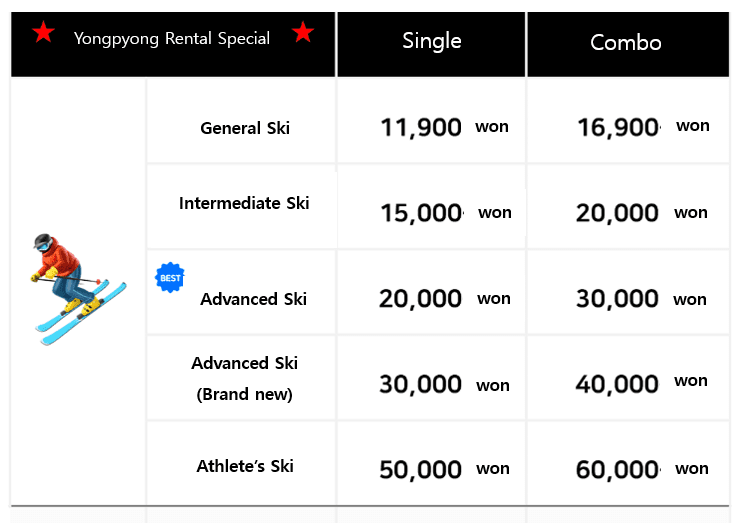
Task: Click the blue BEST badge
Action: pos(170,277)
